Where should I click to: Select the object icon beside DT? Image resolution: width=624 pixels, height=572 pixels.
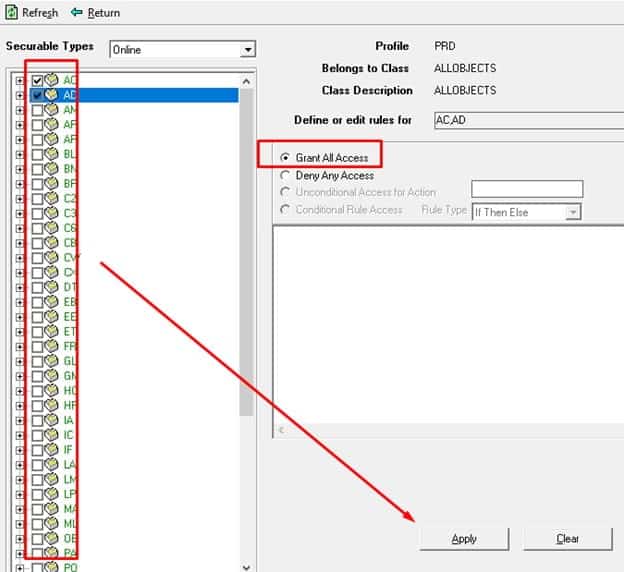point(51,287)
